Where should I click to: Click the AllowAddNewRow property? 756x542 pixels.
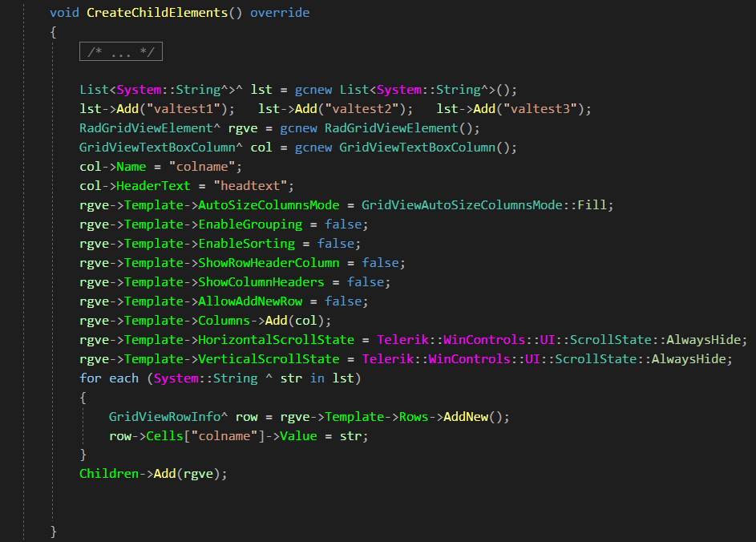click(250, 301)
